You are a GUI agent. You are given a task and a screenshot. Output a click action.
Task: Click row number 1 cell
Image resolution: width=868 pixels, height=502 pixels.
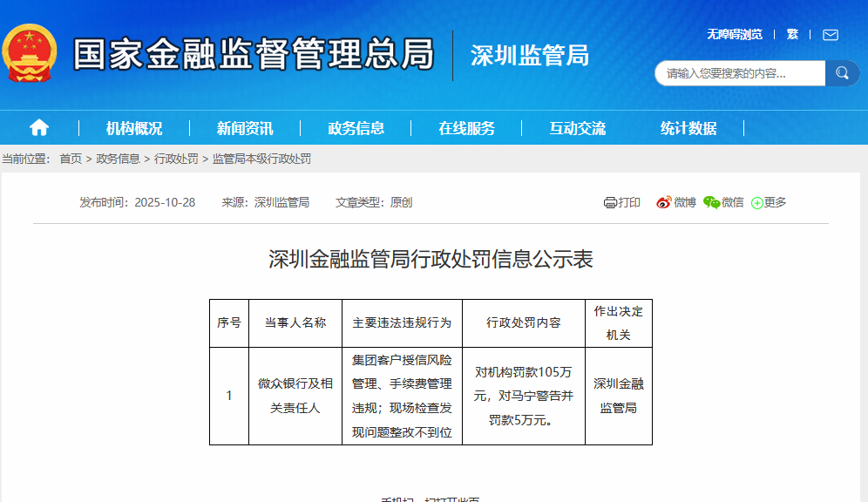pos(229,396)
